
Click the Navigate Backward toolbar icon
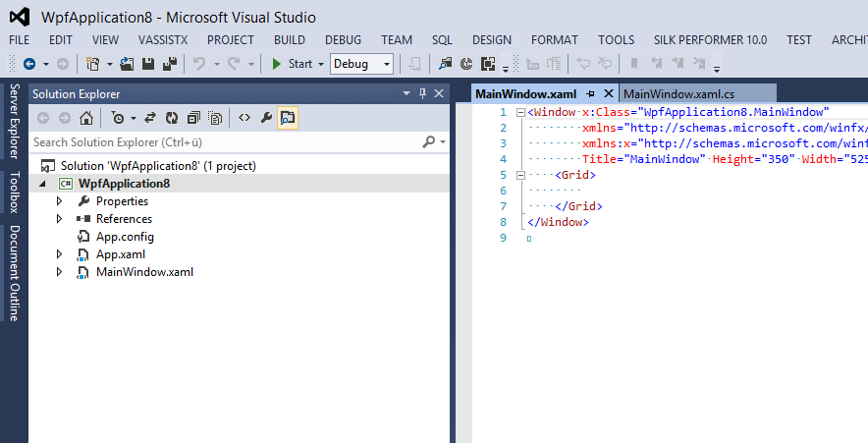[x=29, y=64]
